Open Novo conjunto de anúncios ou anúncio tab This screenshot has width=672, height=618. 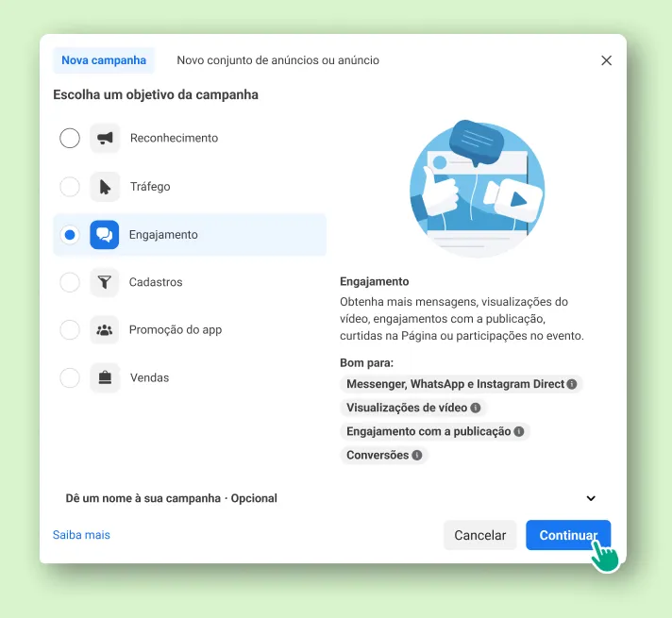[x=278, y=60]
